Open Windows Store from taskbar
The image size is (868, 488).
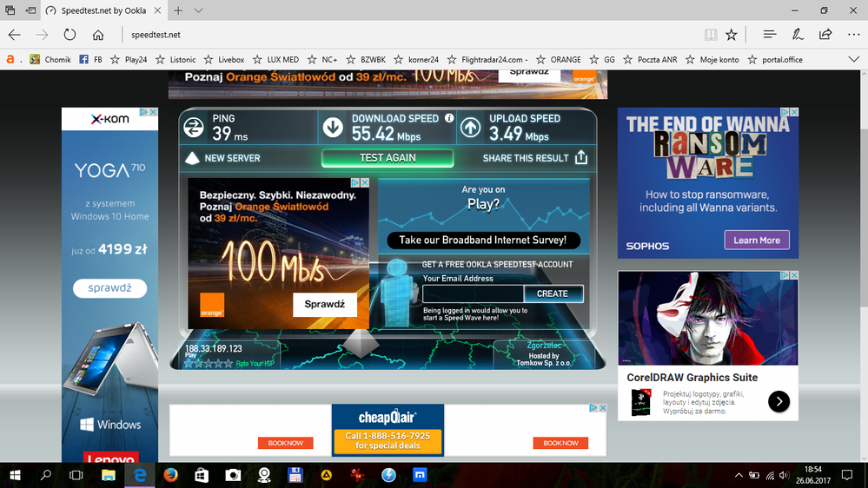pyautogui.click(x=202, y=475)
